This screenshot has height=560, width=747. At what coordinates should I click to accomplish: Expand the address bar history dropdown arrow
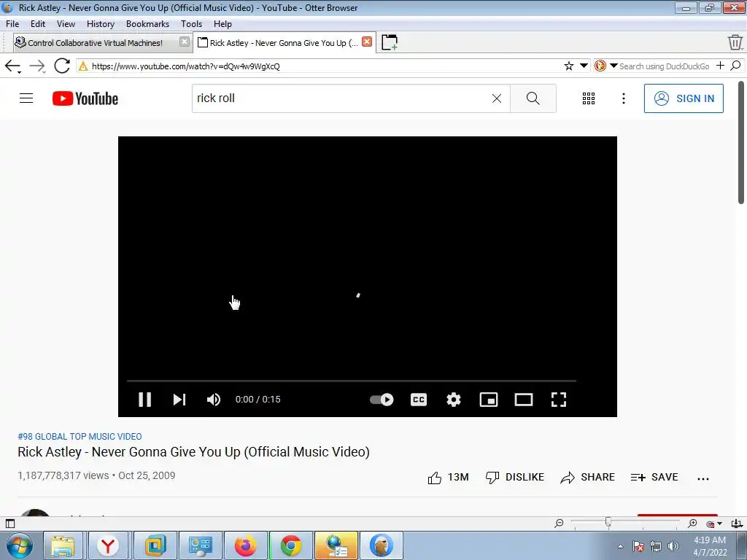point(584,66)
